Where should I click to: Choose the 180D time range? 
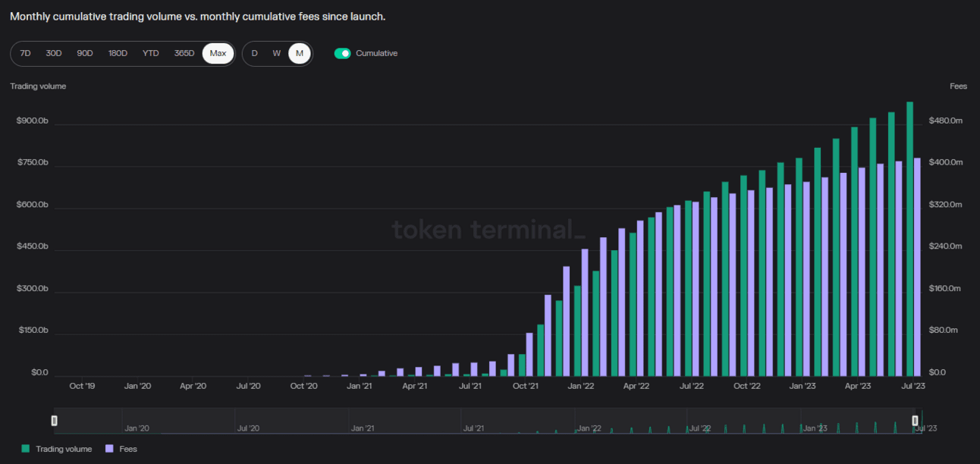118,53
